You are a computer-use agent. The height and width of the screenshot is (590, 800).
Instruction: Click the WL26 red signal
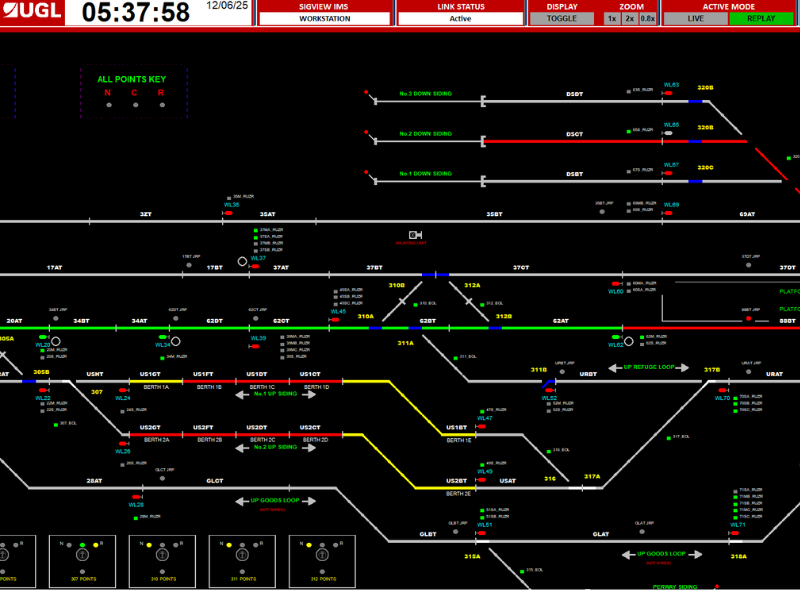[122, 444]
